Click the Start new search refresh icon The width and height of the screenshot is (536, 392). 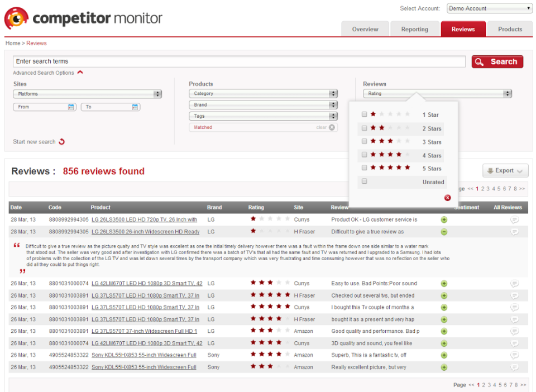[x=63, y=141]
